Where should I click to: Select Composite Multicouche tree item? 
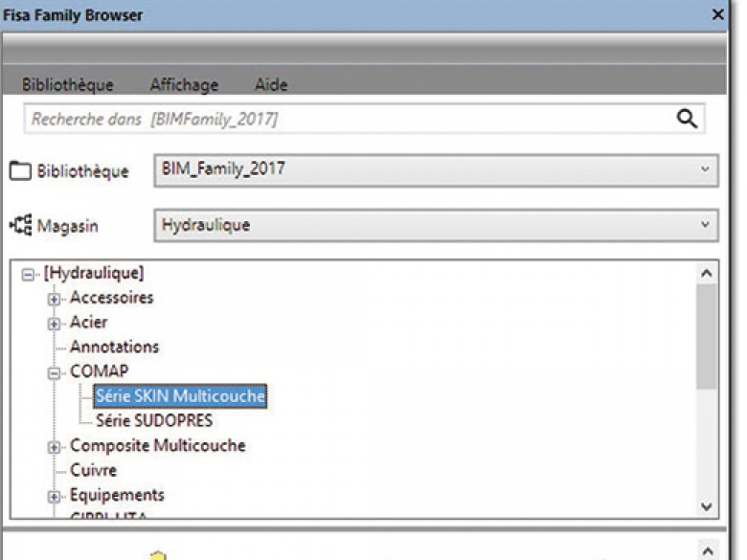158,446
